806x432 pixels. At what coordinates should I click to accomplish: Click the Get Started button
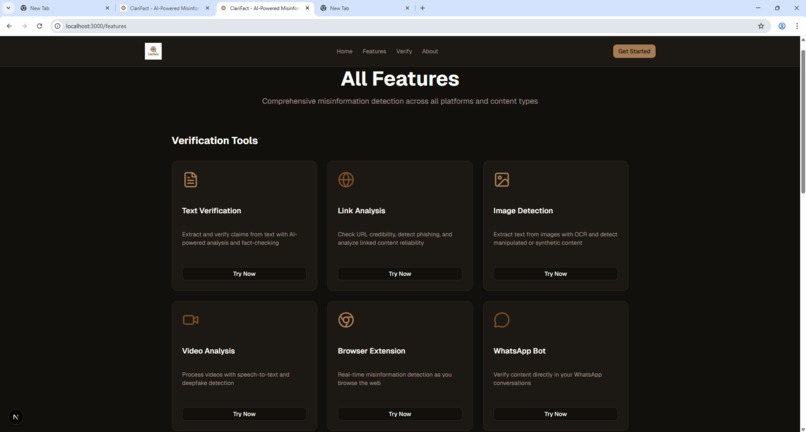click(x=634, y=51)
